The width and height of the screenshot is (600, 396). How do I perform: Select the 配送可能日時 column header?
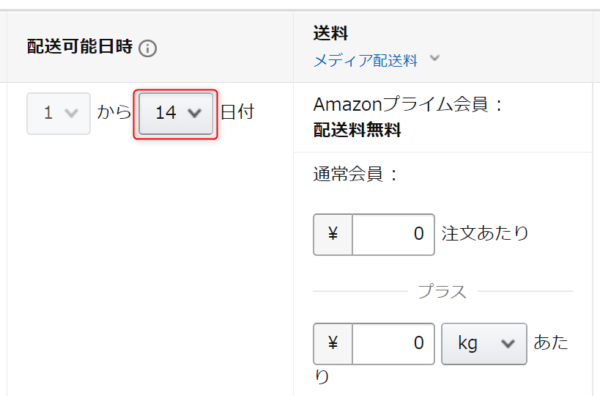[x=80, y=47]
